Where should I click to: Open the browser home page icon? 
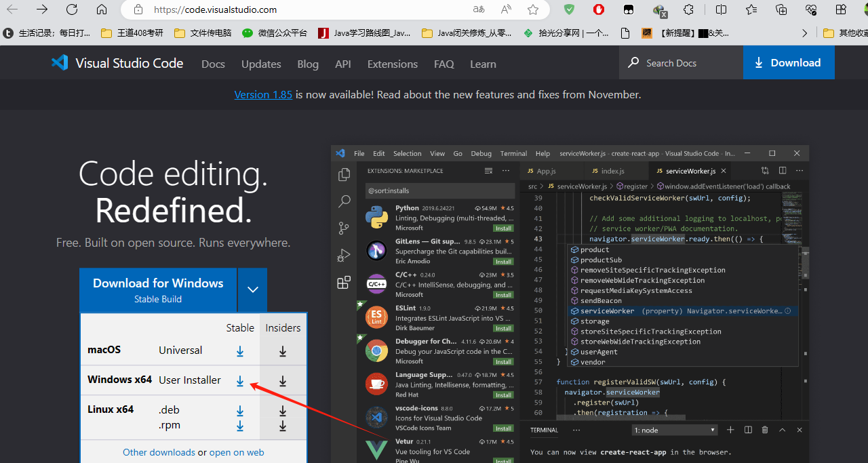point(102,9)
